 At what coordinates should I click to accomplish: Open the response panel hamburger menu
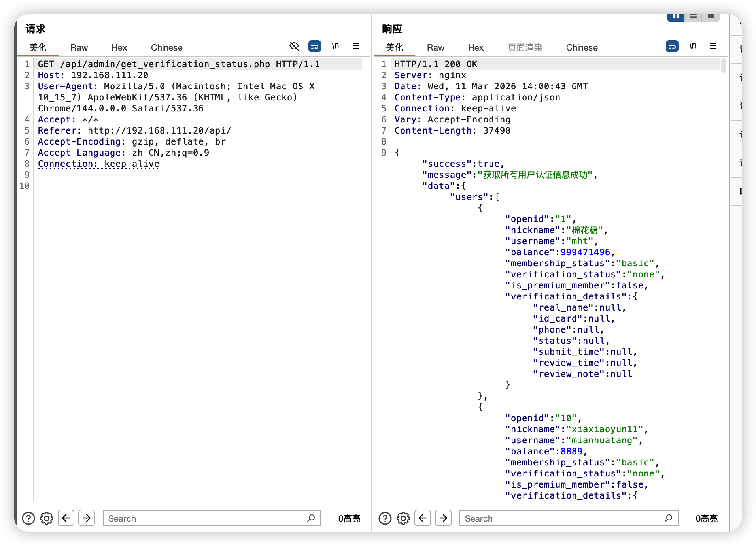pyautogui.click(x=713, y=46)
